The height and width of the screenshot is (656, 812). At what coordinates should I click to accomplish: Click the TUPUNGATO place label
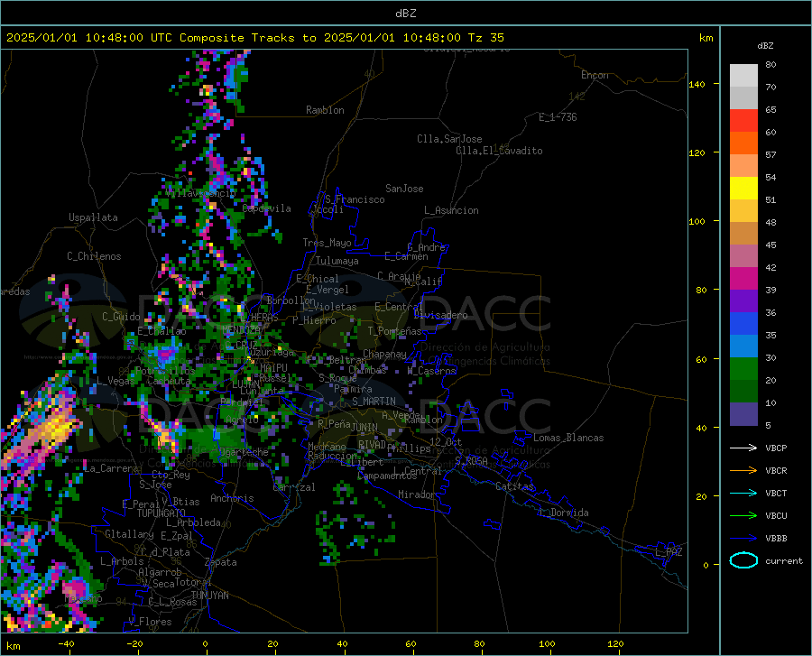161,513
